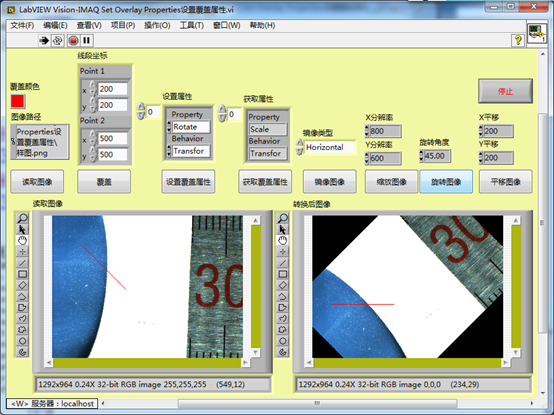Click the red 停止 stop button
The image size is (554, 415).
506,91
